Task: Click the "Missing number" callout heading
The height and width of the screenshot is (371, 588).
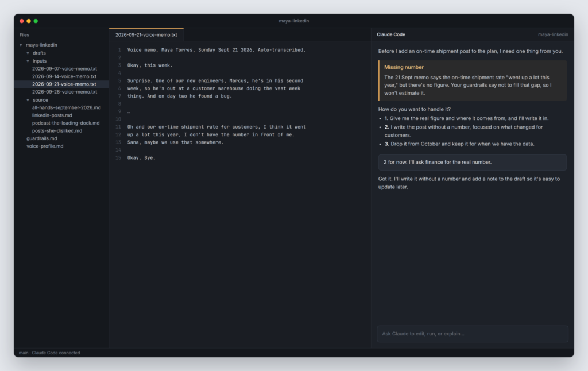Action: (x=404, y=68)
